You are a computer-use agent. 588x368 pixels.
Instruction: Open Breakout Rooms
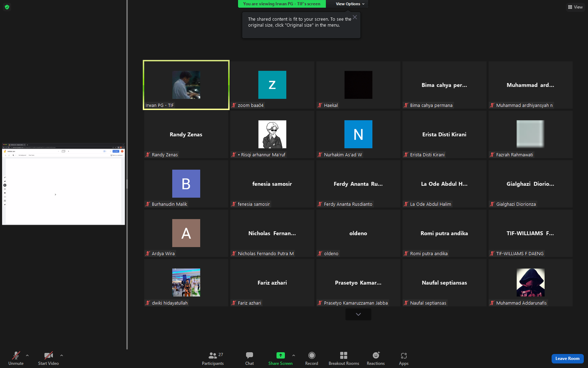(344, 359)
